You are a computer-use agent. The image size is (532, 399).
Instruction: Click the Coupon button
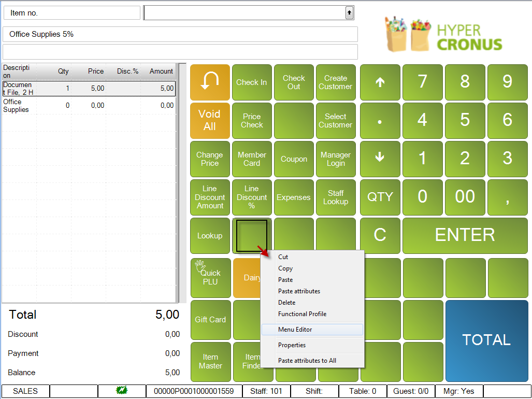pos(294,159)
